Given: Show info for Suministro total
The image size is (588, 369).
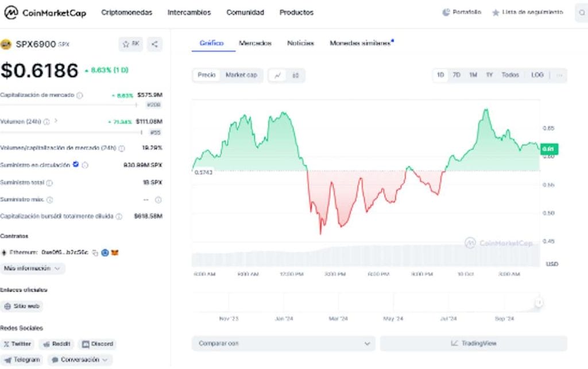Looking at the screenshot, I should [49, 183].
